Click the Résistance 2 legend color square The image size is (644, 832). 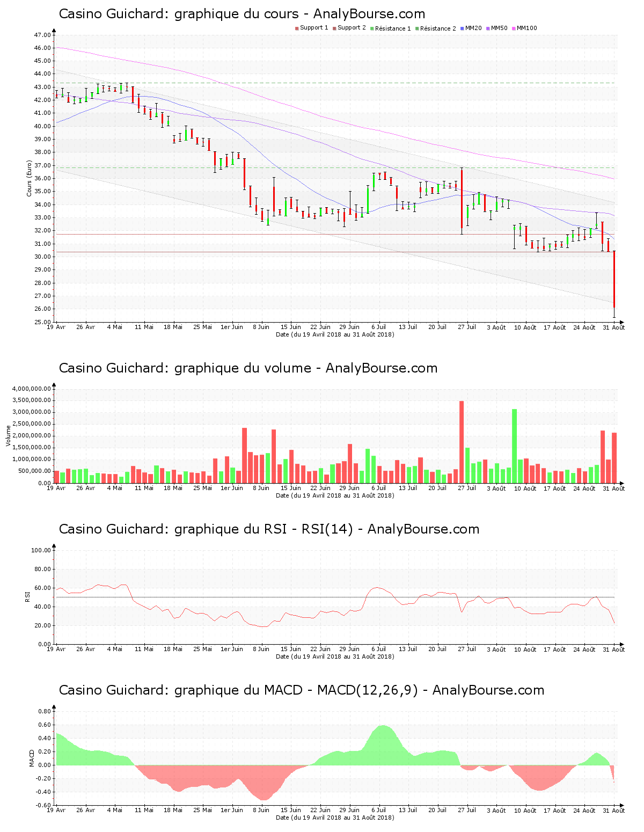click(417, 28)
